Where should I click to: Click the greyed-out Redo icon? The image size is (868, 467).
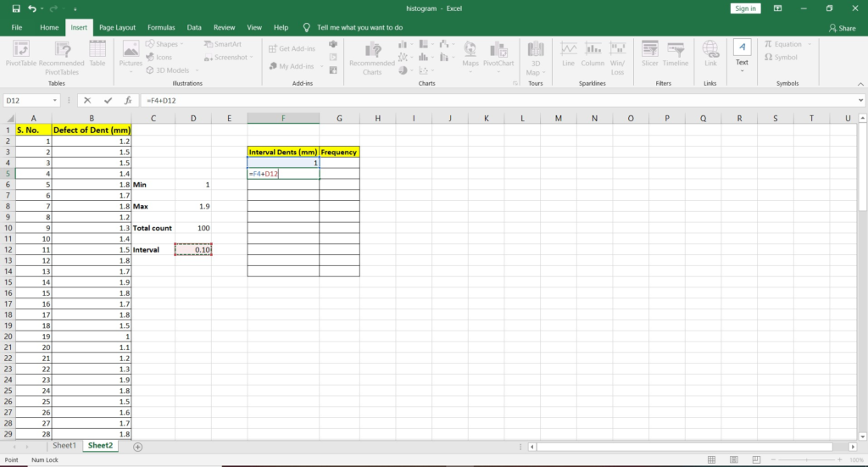click(53, 8)
